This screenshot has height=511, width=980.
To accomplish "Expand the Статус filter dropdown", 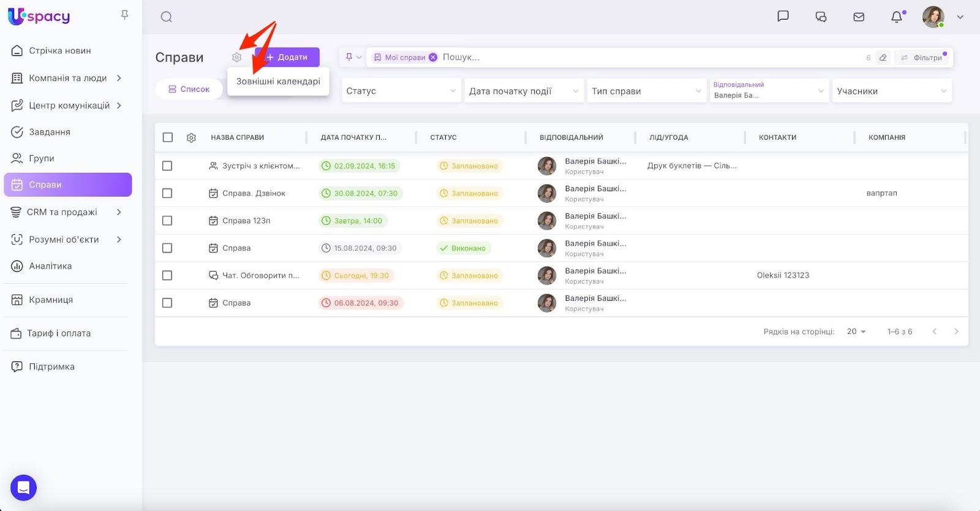I will 401,91.
